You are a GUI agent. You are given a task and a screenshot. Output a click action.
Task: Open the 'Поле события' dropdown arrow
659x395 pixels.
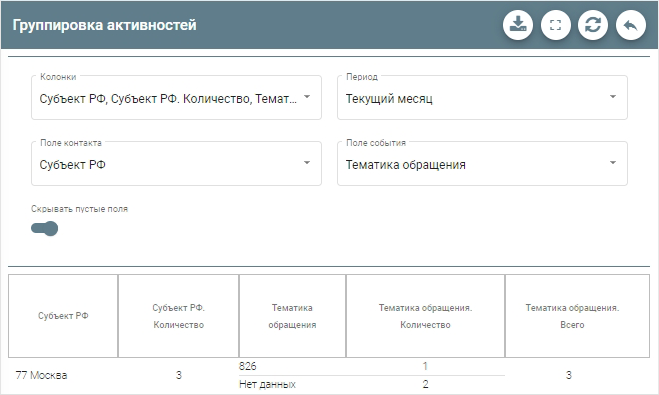click(613, 163)
